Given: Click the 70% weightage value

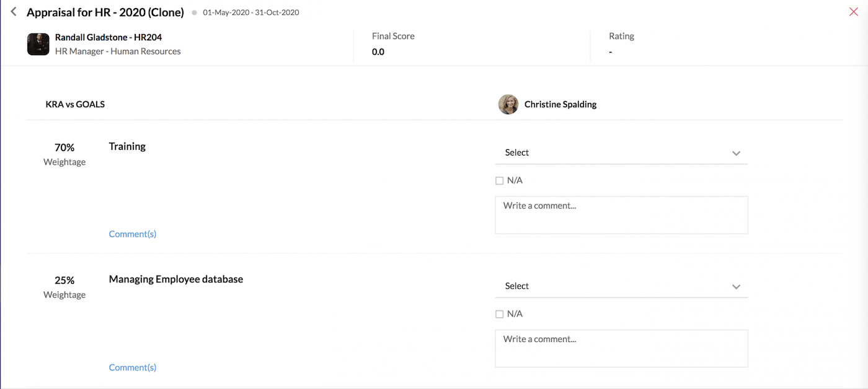Looking at the screenshot, I should coord(64,147).
